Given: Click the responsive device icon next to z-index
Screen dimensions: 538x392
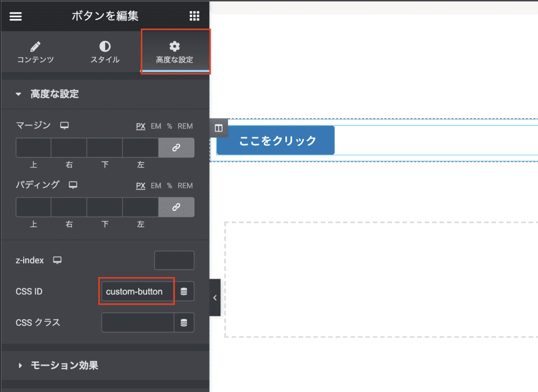Looking at the screenshot, I should pos(57,260).
